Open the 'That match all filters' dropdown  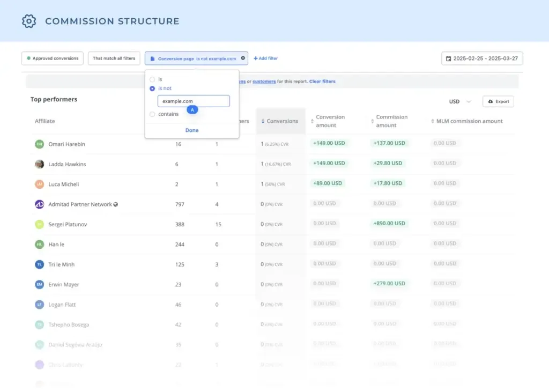114,58
